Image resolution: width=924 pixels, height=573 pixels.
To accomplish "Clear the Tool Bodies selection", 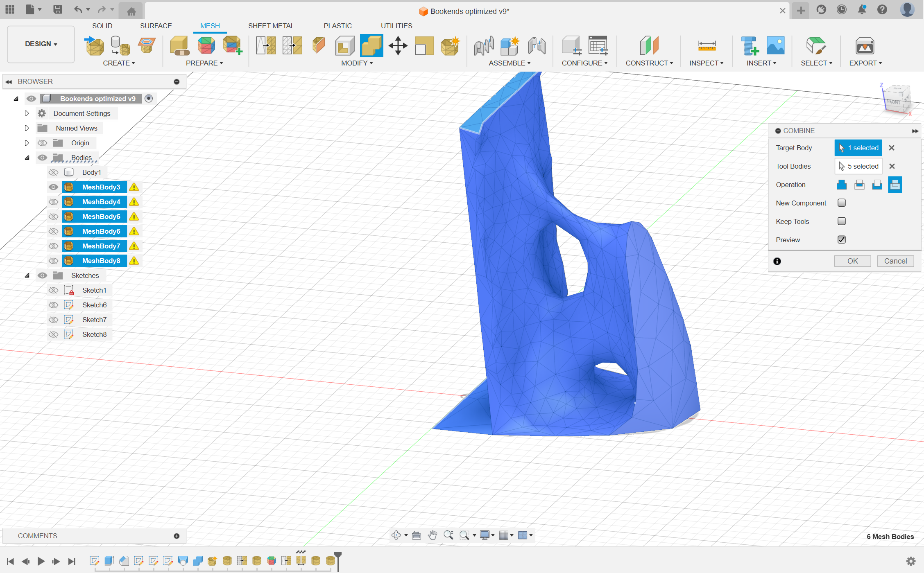I will 892,166.
